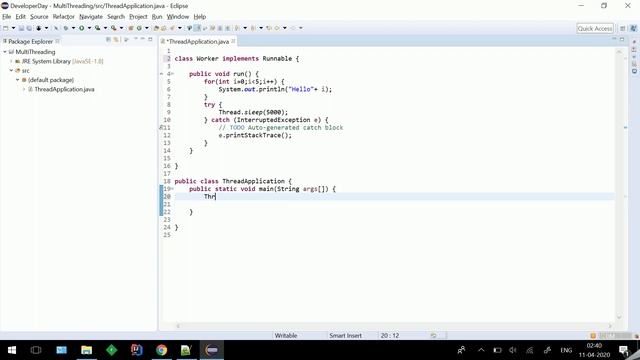Toggle the highlighted block selection toolbar button
This screenshot has width=640, height=360.
(x=197, y=28)
